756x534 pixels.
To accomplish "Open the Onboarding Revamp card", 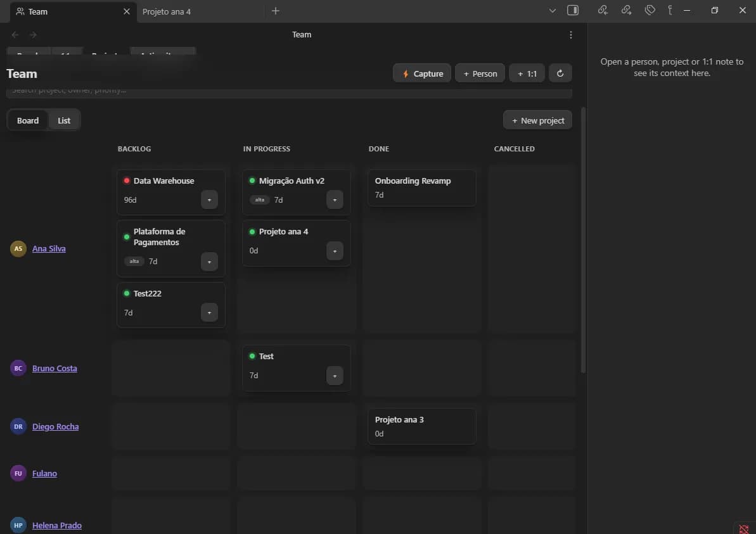I will click(x=422, y=188).
